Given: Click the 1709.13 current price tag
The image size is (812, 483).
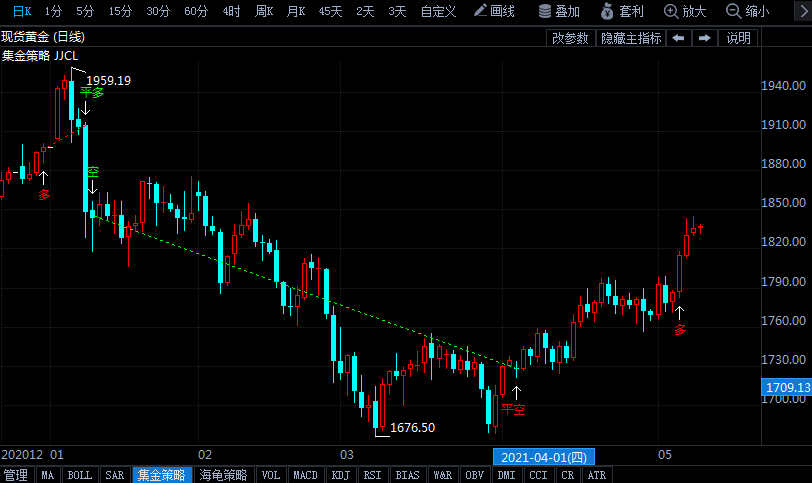Looking at the screenshot, I should coord(787,387).
